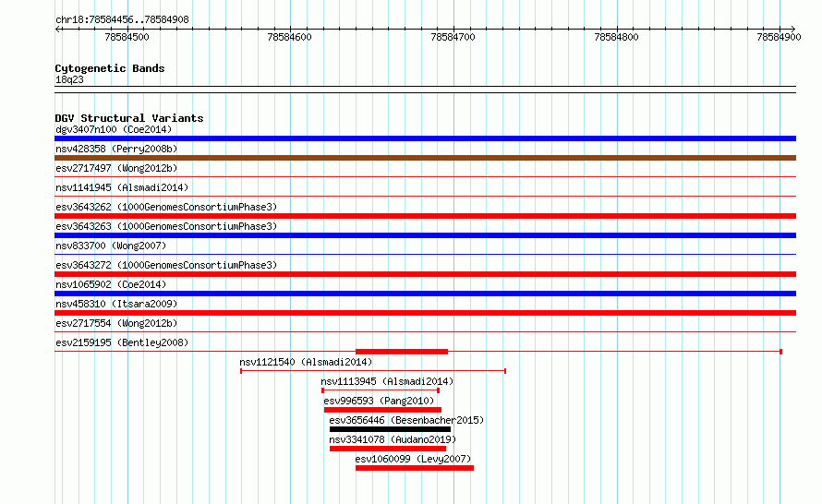Click the red bar under esv996593
822x504 pixels.
pos(382,410)
